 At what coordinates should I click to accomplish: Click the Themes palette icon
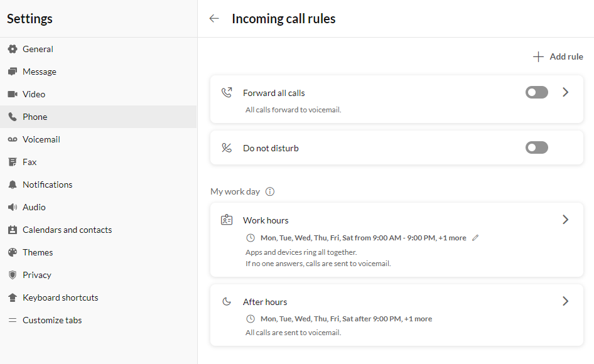[x=13, y=252]
